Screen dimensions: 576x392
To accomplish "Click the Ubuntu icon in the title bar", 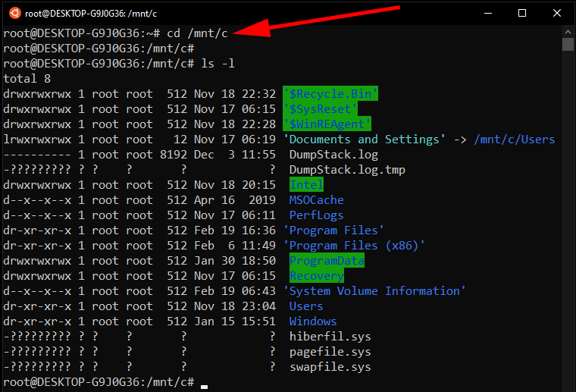I will point(15,13).
